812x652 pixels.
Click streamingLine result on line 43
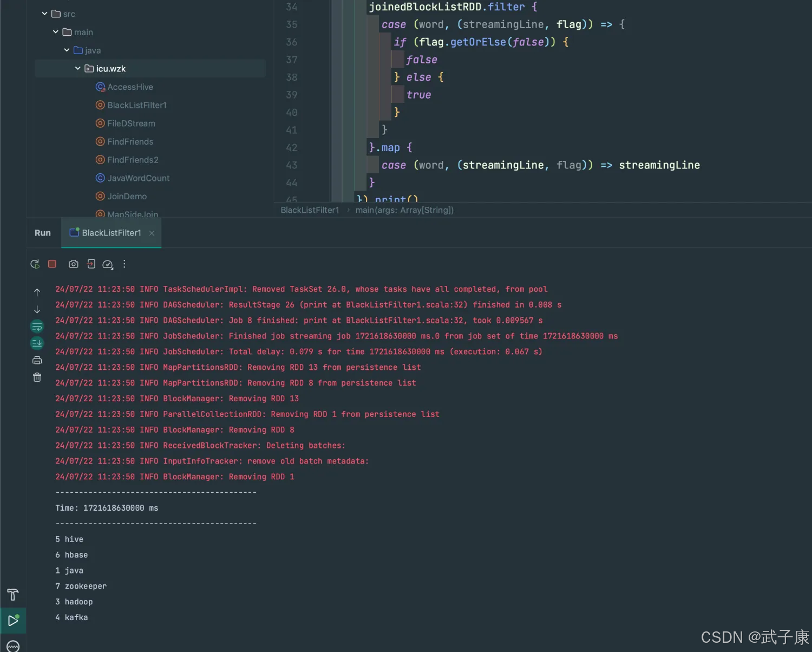point(659,165)
